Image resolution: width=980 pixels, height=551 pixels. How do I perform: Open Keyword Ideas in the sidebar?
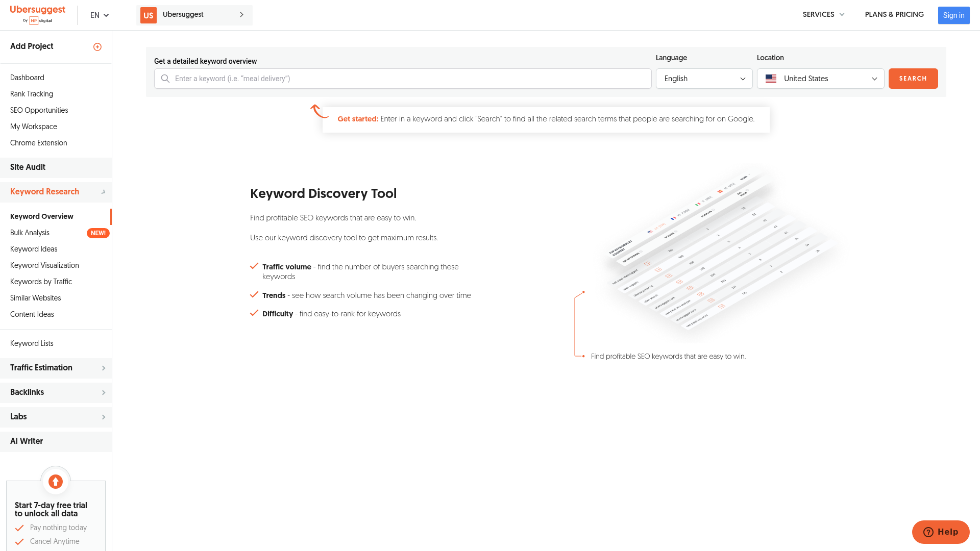[x=34, y=249]
